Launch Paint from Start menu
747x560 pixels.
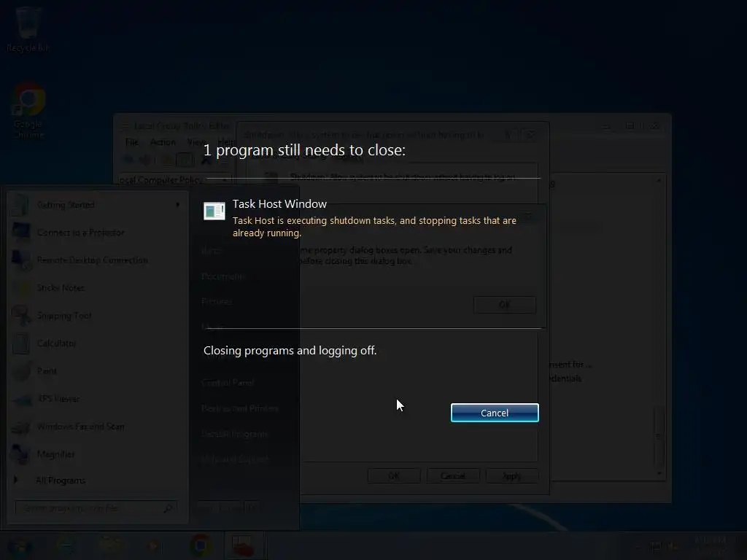tap(47, 371)
